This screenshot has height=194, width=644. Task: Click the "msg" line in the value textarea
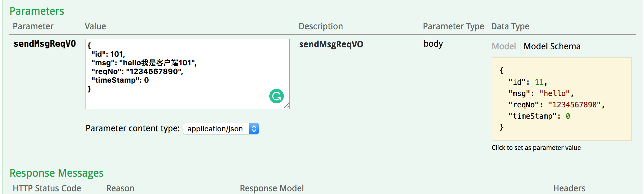(x=144, y=63)
